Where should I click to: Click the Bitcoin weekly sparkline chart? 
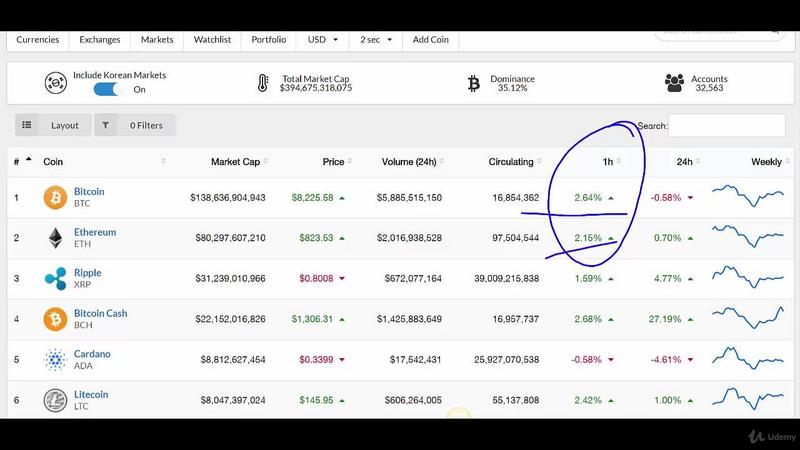point(748,196)
